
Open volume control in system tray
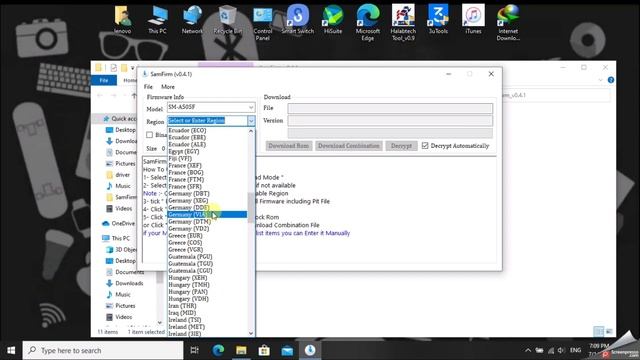point(561,350)
